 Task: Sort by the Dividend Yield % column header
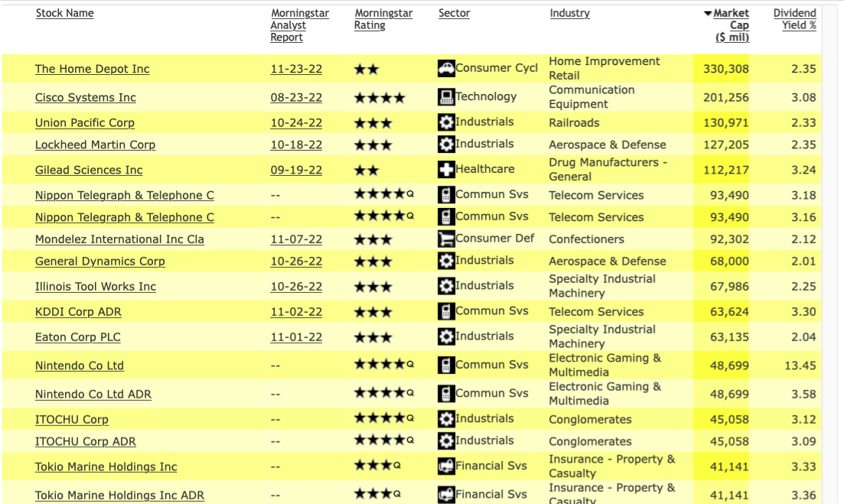click(794, 19)
